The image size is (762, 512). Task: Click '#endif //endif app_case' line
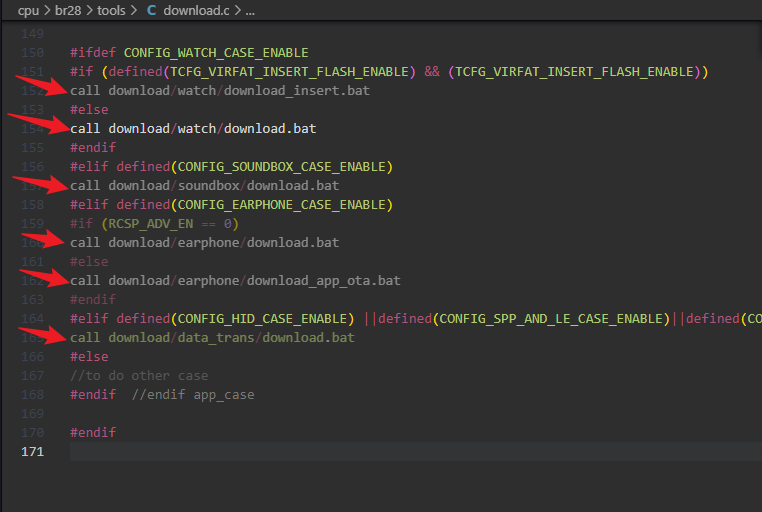pos(162,394)
